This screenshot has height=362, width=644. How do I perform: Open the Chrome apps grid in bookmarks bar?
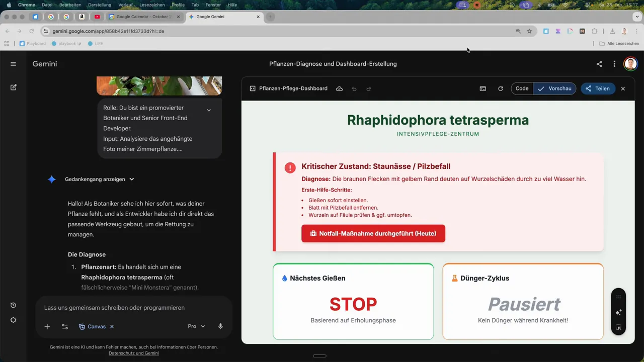click(7, 44)
